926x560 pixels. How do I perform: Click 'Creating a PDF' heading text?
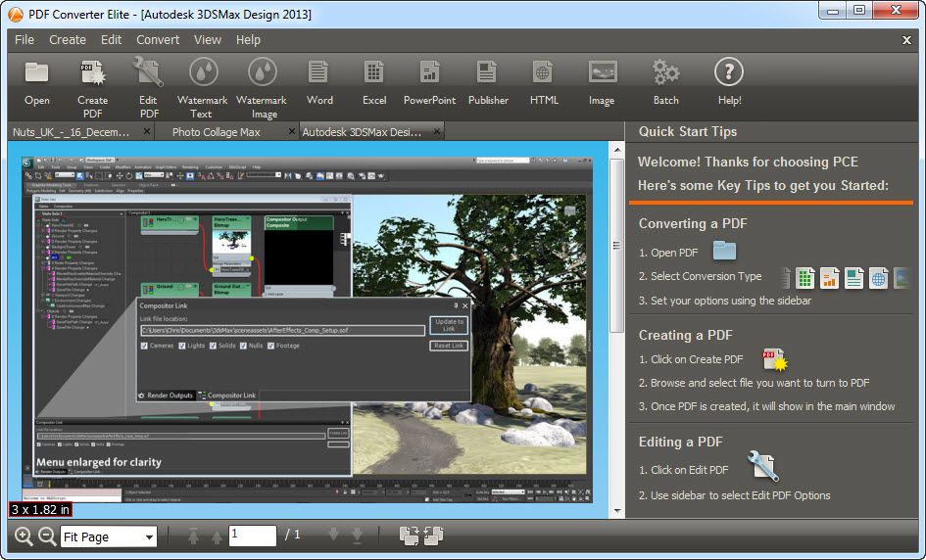click(x=686, y=335)
